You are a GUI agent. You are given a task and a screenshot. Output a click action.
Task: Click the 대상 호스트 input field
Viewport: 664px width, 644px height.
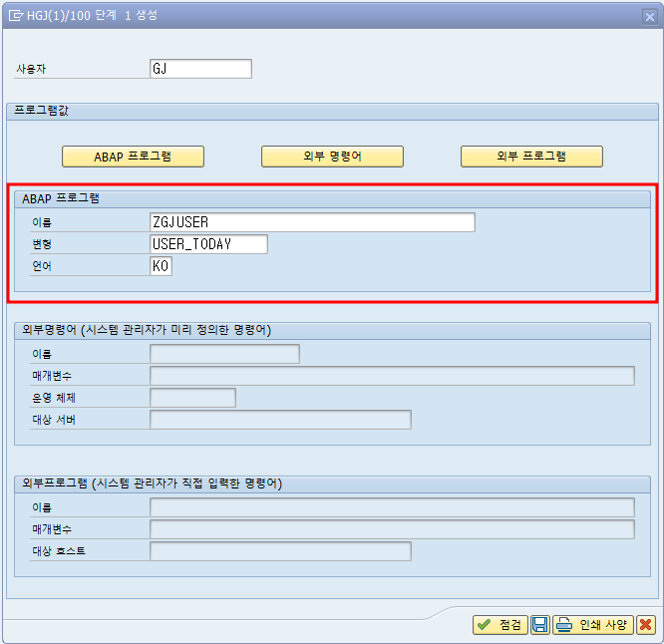[x=280, y=551]
